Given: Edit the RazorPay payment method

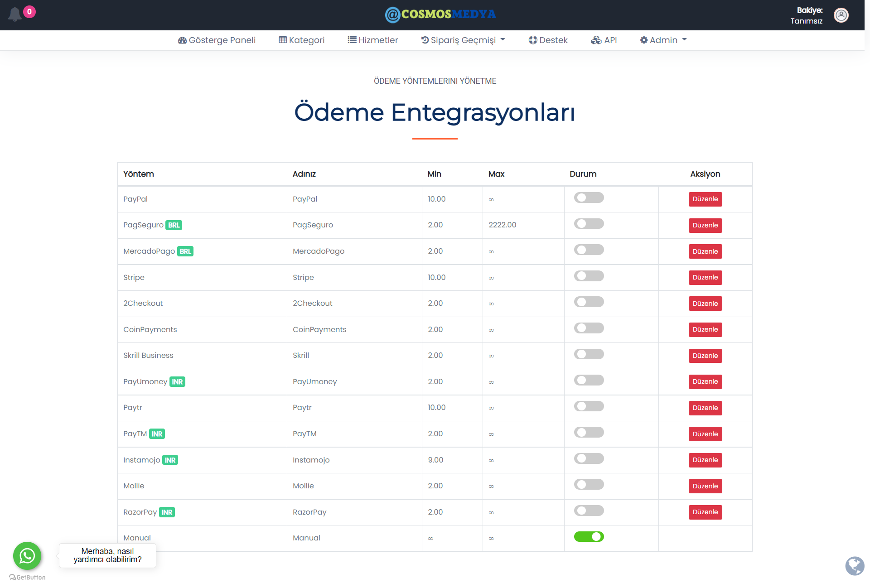Looking at the screenshot, I should click(x=705, y=512).
